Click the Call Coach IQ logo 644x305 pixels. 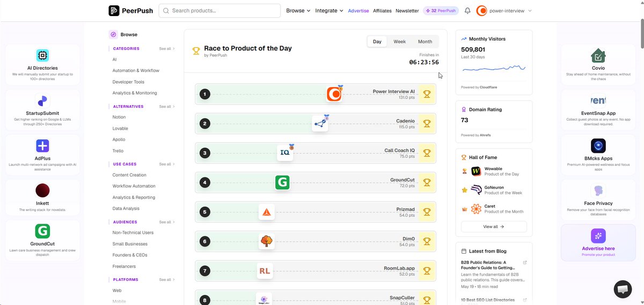click(x=285, y=153)
